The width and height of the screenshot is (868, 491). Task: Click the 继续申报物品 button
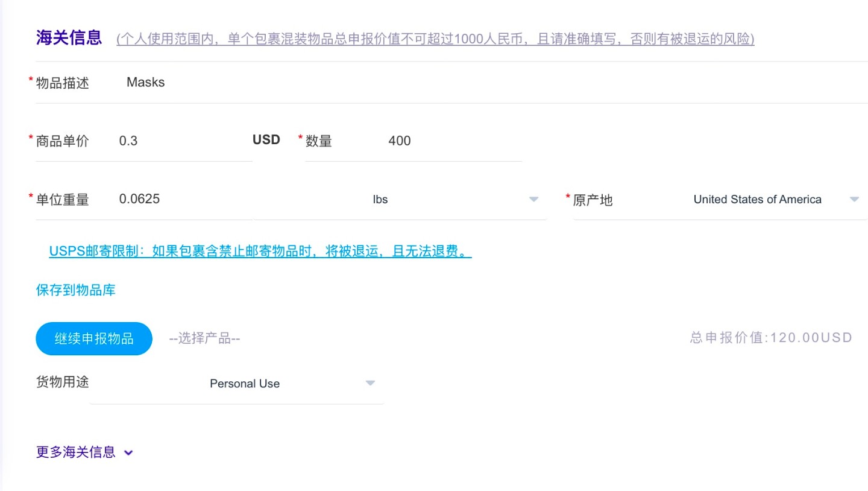(94, 338)
